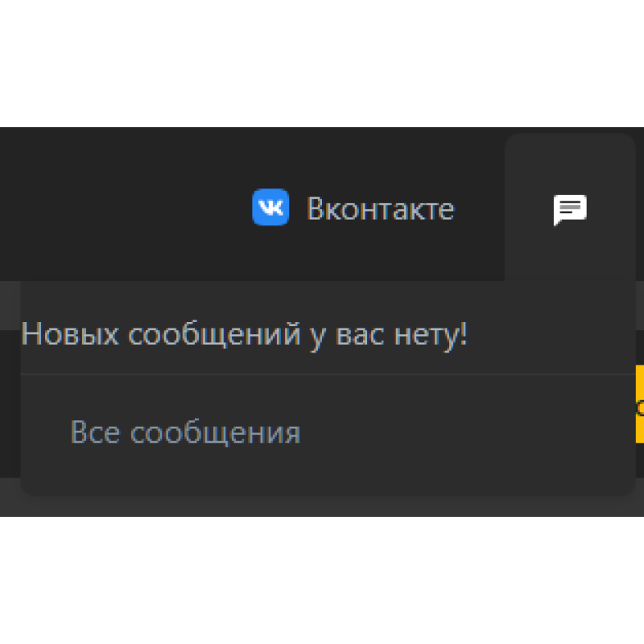Click the white area above the dark header
Image resolution: width=644 pixels, height=644 pixels.
click(x=322, y=64)
